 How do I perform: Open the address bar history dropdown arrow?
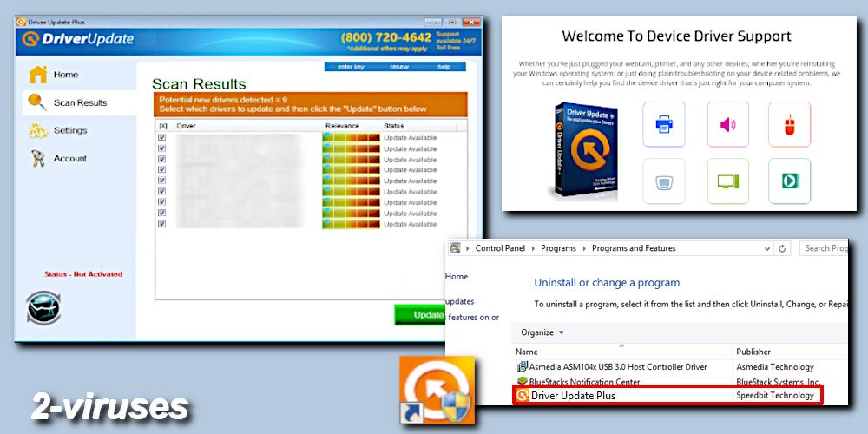[x=767, y=248]
